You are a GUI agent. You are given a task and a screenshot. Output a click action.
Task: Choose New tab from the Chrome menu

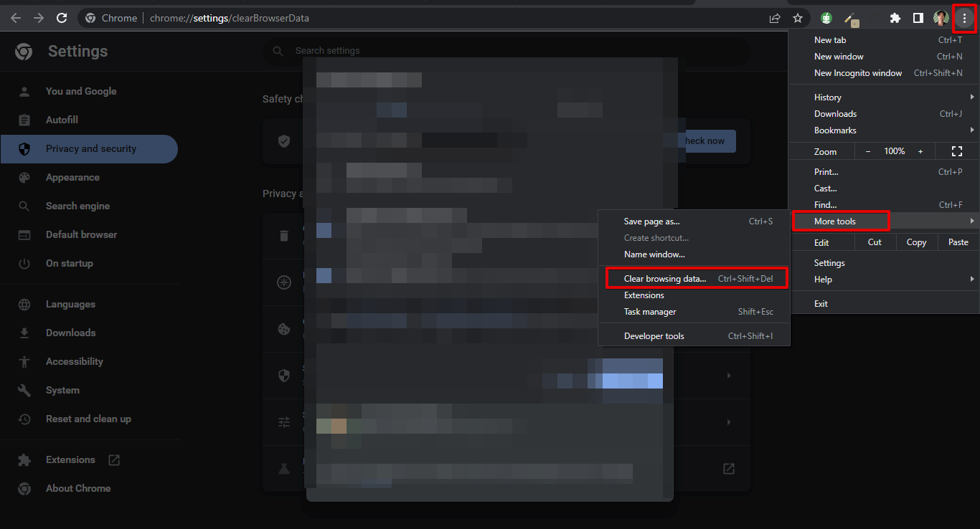coord(885,40)
